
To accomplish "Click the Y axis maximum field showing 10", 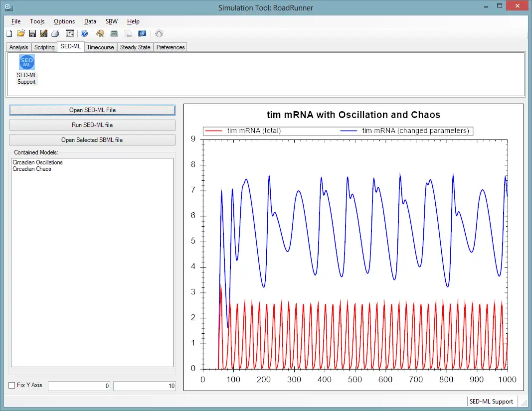I will (144, 386).
